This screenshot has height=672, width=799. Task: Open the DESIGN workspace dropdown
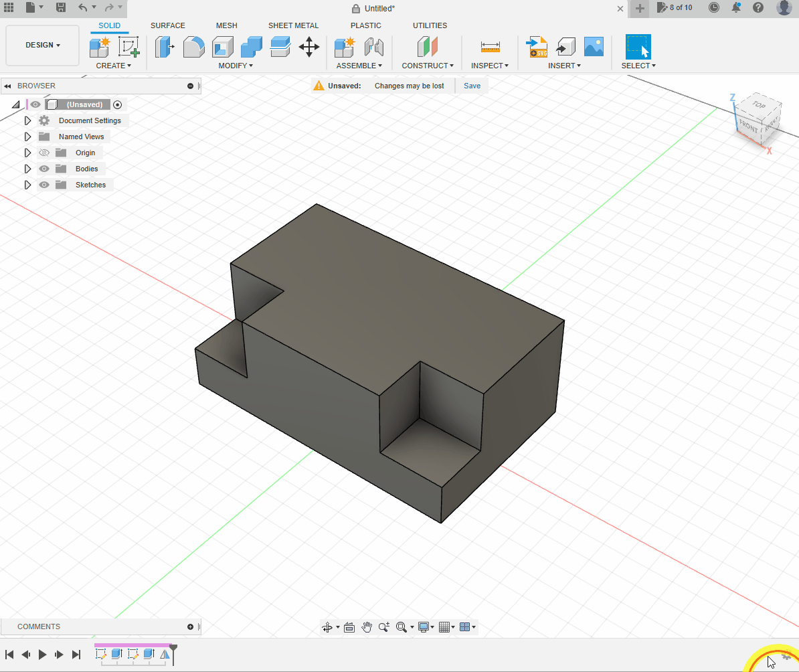click(42, 45)
